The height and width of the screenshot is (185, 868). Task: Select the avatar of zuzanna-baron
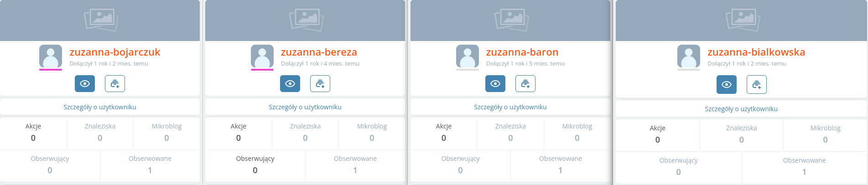[x=468, y=56]
